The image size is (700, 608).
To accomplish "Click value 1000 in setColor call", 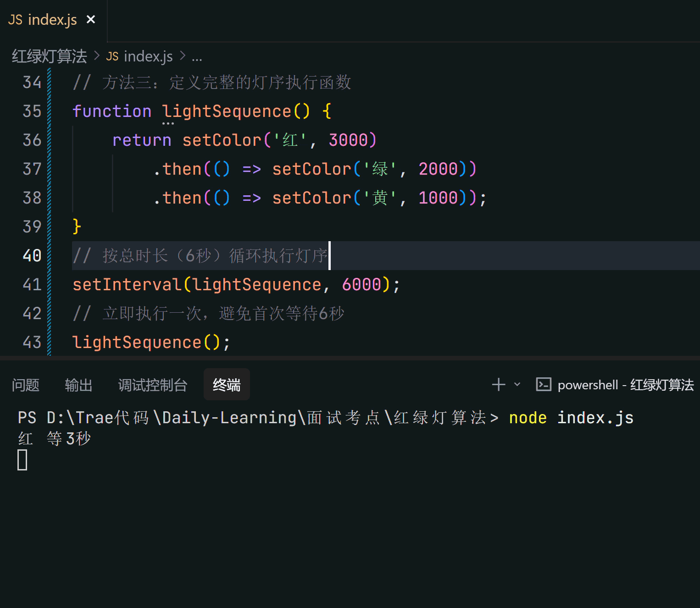I will 439,198.
